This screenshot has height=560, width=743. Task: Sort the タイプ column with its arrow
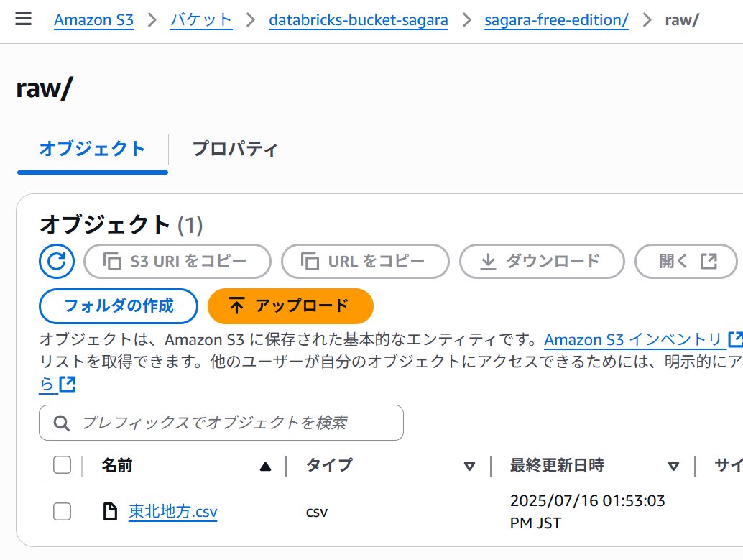click(469, 467)
